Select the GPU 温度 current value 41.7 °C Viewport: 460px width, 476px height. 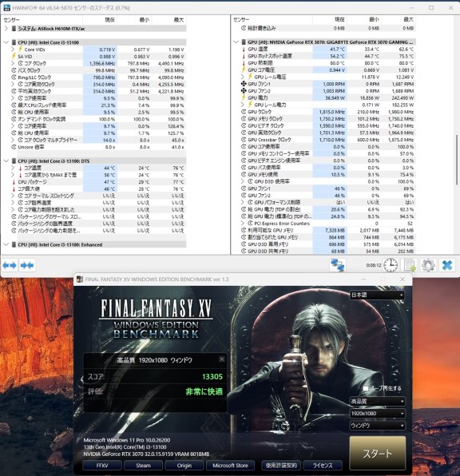pos(337,49)
